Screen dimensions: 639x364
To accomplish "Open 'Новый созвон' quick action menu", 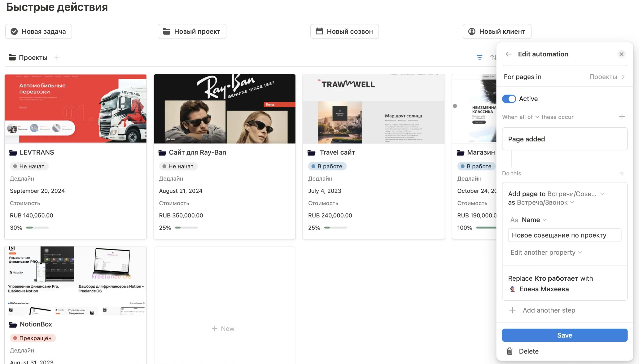I will coord(344,31).
